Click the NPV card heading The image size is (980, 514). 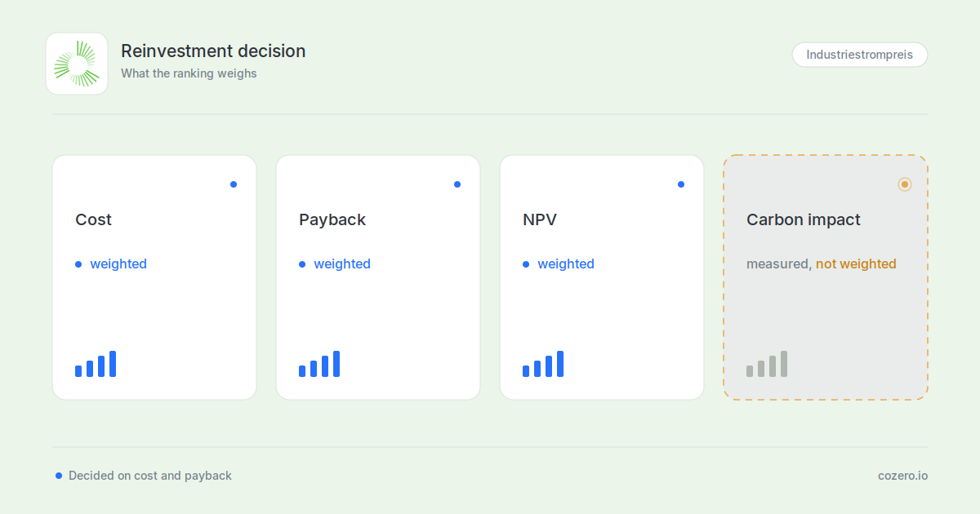(540, 219)
